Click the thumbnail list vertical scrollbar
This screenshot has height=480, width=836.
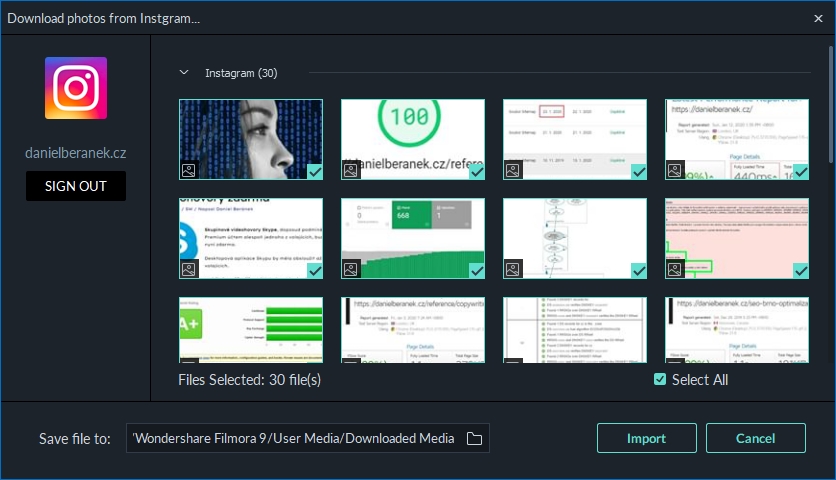point(831,105)
